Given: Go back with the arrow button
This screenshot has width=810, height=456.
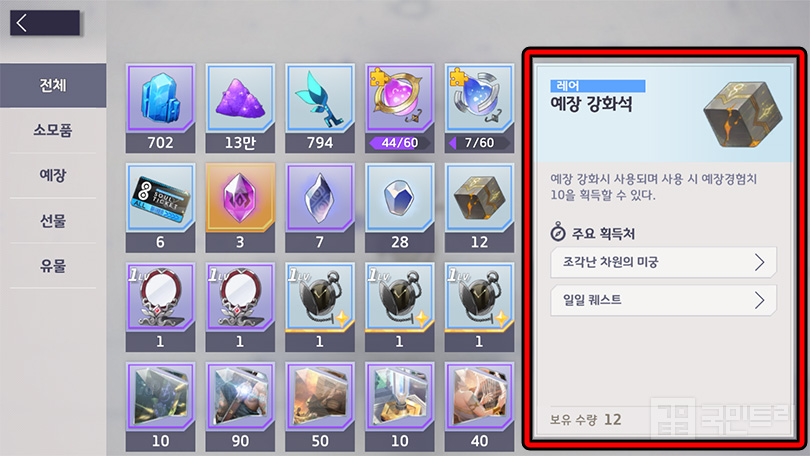Looking at the screenshot, I should (x=44, y=23).
